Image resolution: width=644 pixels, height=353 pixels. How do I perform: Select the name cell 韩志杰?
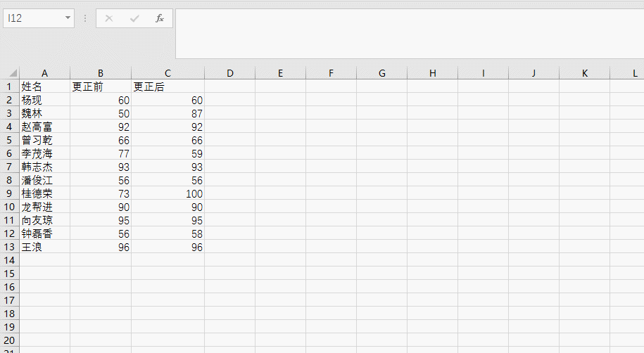[x=44, y=167]
